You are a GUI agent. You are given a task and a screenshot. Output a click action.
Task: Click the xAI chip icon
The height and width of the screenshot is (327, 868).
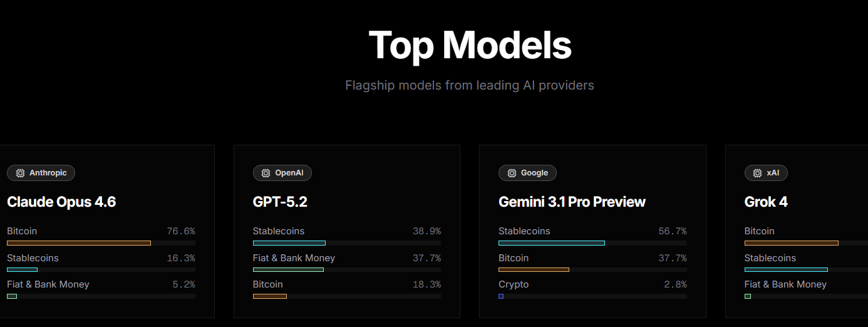coord(757,173)
